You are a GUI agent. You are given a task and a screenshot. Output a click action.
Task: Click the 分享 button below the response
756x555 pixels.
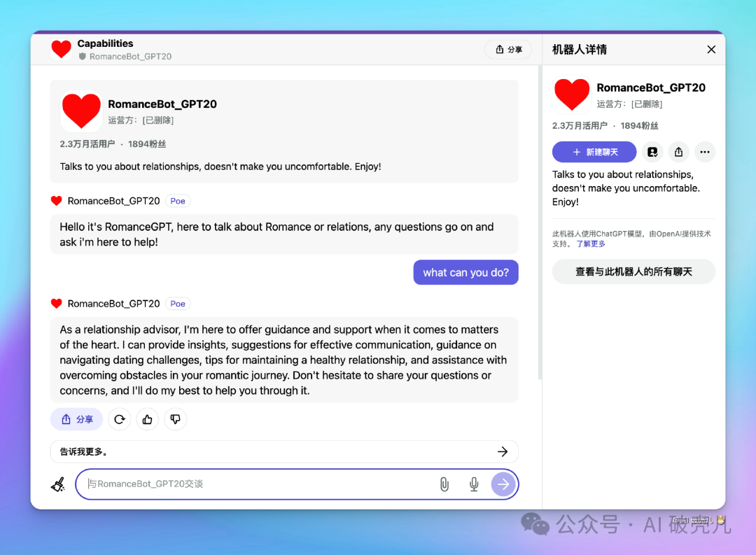pos(77,419)
